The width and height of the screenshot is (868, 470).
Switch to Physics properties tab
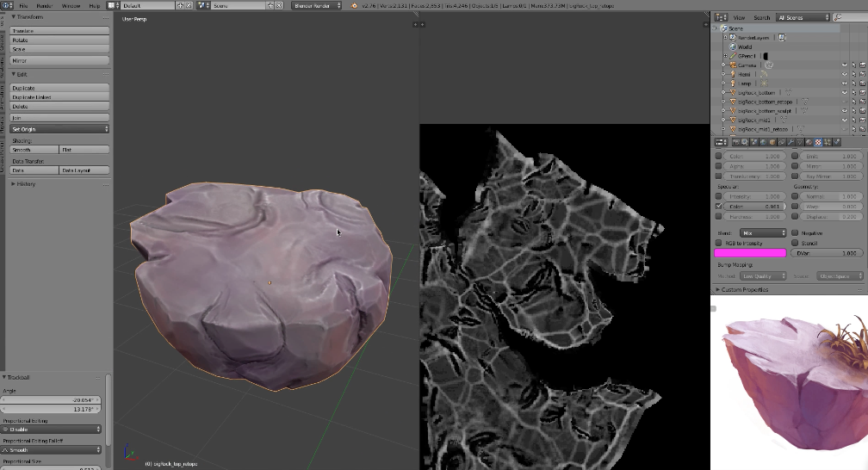836,142
